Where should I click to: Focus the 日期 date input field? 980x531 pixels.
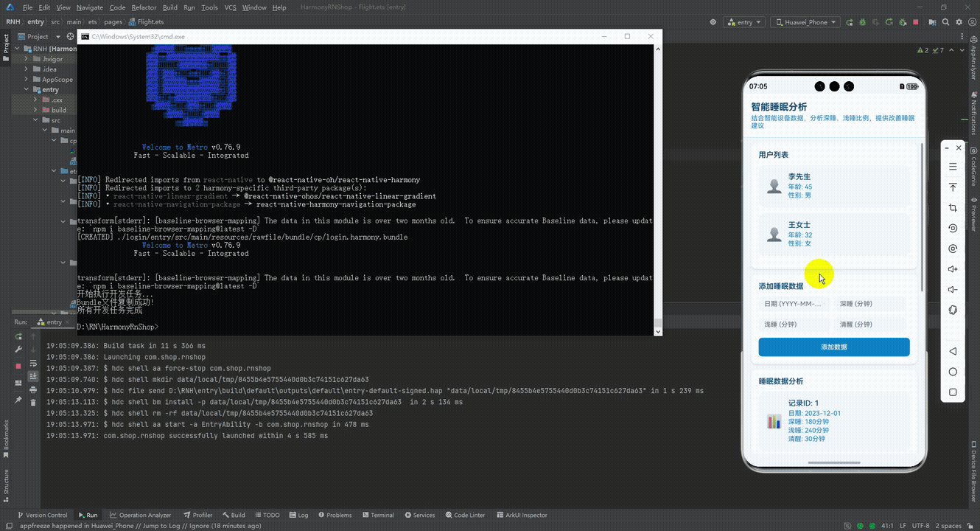pyautogui.click(x=794, y=304)
